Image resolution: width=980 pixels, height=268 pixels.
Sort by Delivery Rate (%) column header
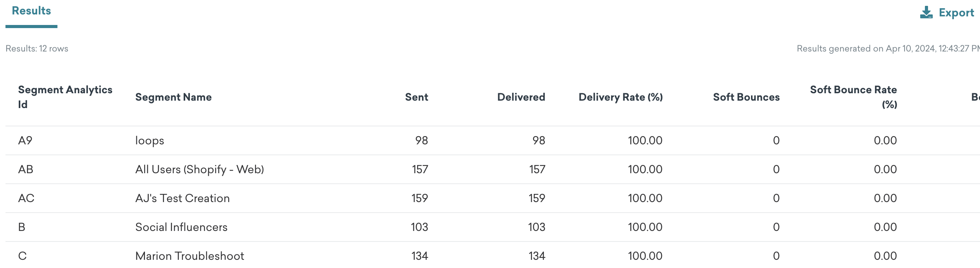point(621,97)
